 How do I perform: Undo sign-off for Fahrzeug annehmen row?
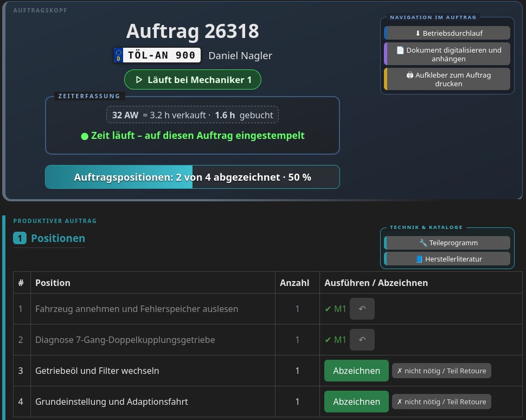click(362, 309)
